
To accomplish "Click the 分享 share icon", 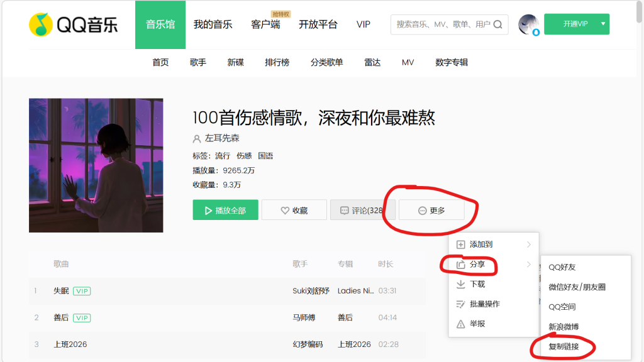I will (460, 265).
